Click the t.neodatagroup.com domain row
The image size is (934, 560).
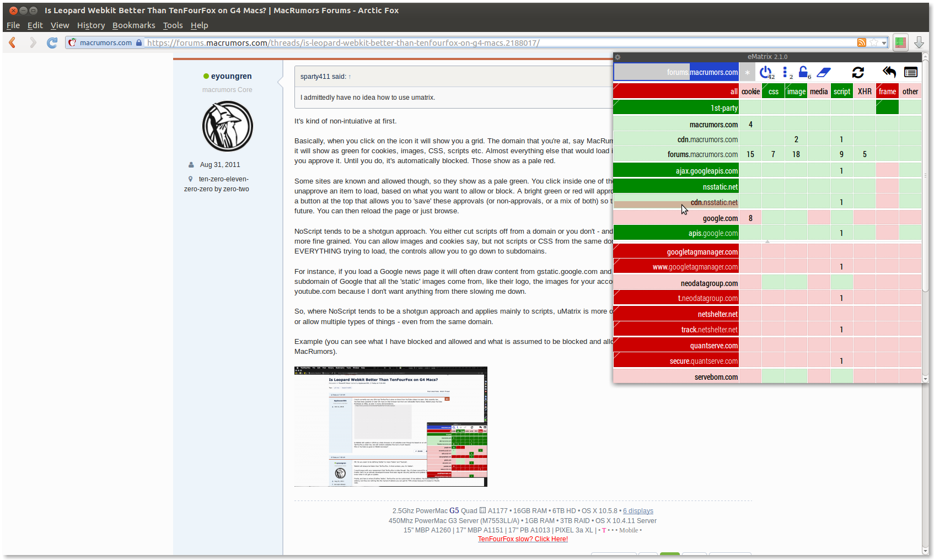click(x=676, y=298)
